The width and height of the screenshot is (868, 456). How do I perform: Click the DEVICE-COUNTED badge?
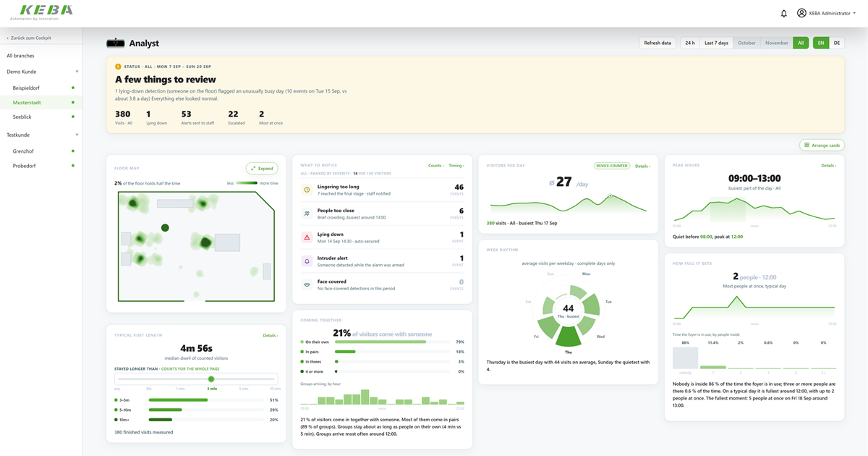[611, 166]
